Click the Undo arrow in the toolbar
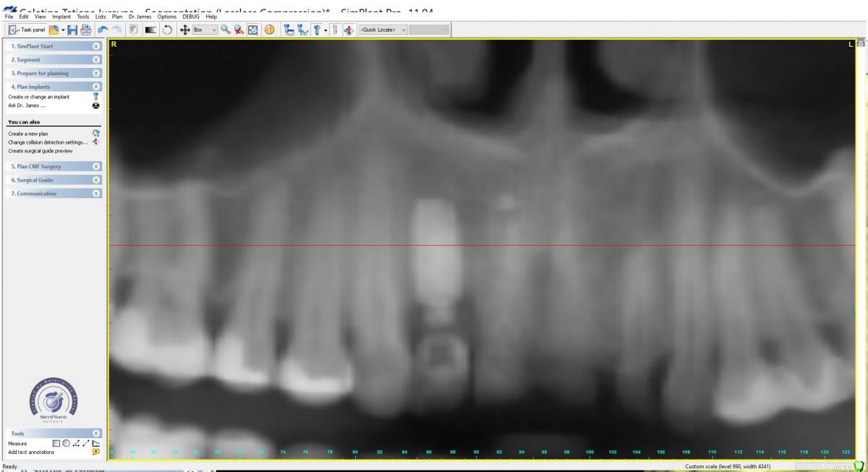The height and width of the screenshot is (472, 868). tap(102, 30)
